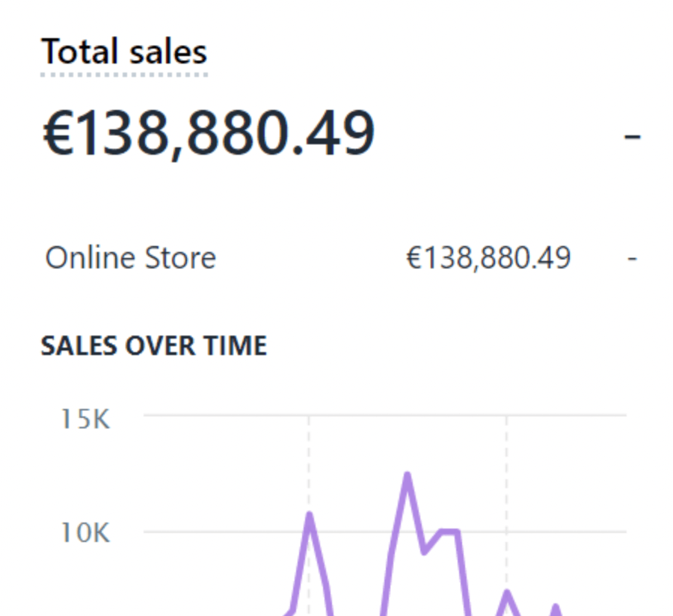673x616 pixels.
Task: Click the Online Store €138,880.49 amount
Action: (488, 259)
